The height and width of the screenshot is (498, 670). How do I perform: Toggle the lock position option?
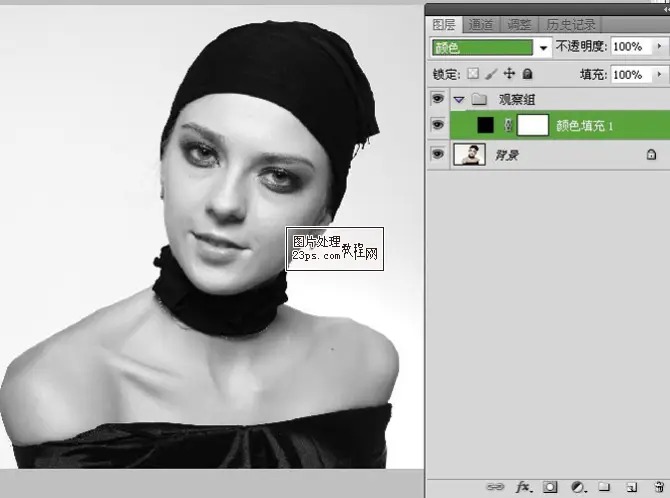pyautogui.click(x=509, y=74)
